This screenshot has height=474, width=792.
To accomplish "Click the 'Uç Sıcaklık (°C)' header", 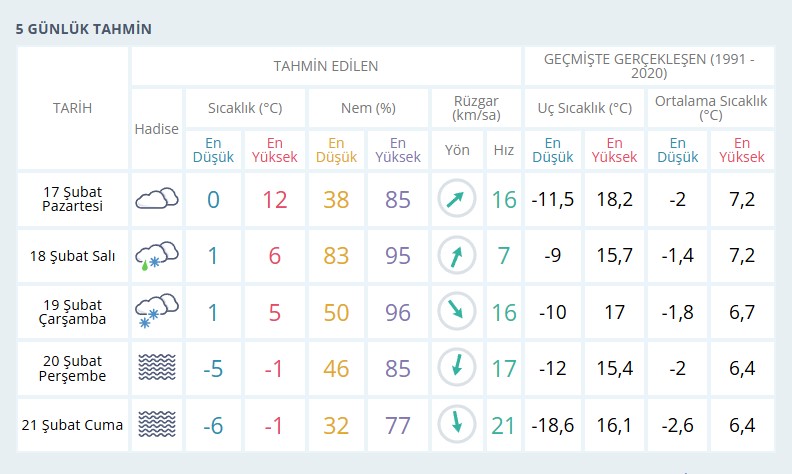I will tap(584, 108).
